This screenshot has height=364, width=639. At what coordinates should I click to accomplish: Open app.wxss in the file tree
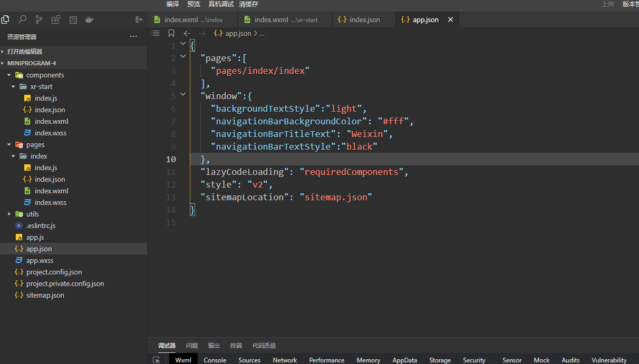point(74,260)
